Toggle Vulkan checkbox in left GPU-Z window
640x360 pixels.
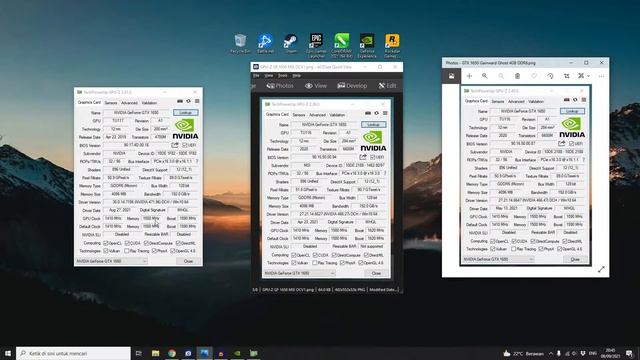(x=106, y=251)
